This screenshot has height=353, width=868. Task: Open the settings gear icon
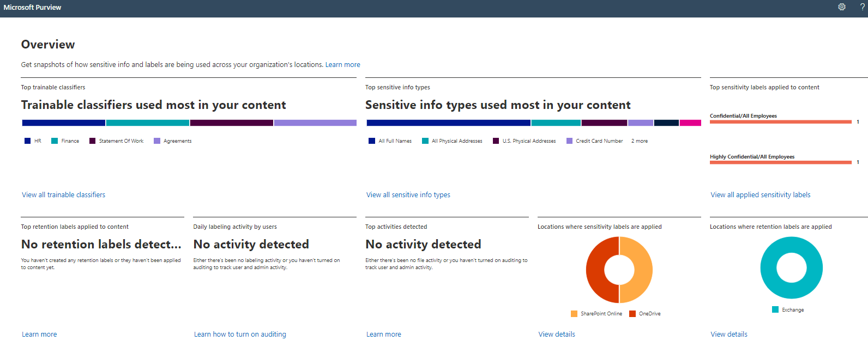[842, 7]
